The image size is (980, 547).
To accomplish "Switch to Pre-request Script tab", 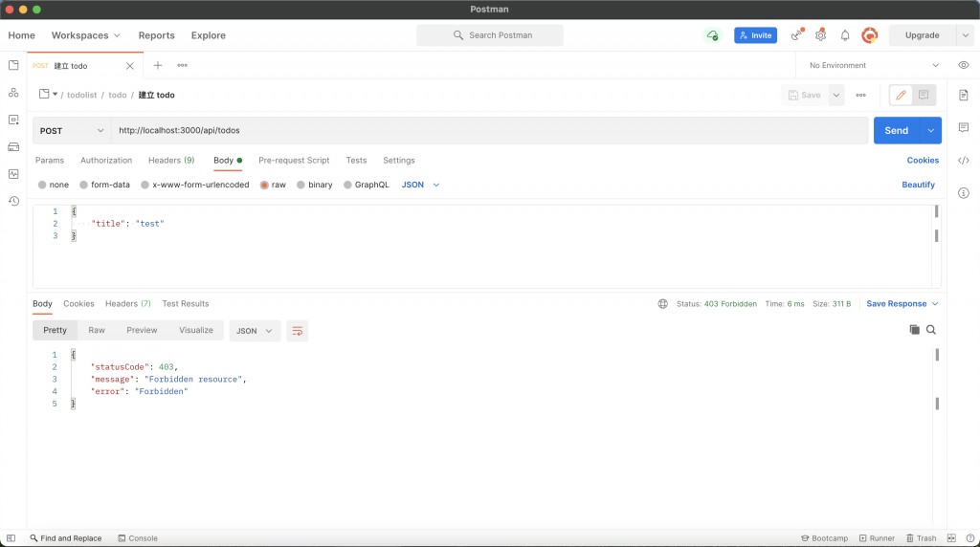I will tap(294, 161).
